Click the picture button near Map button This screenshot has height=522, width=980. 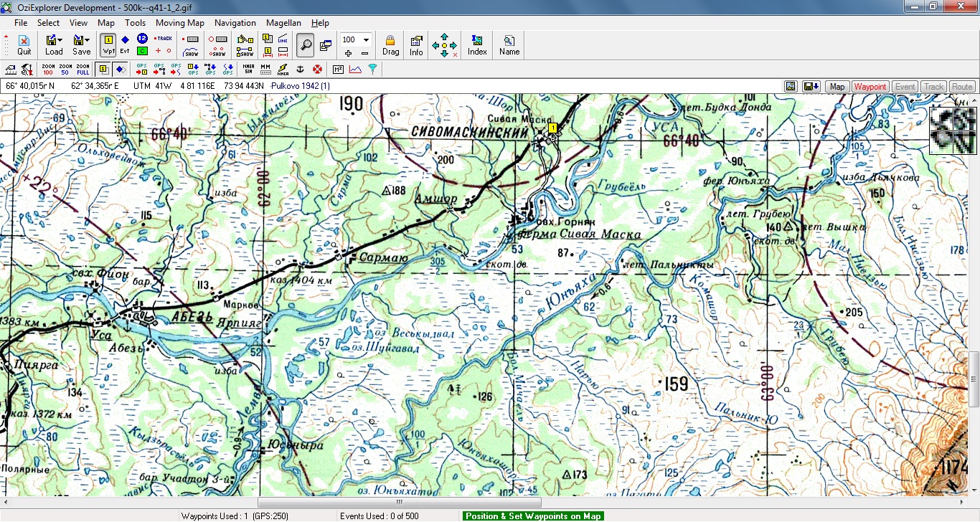791,87
